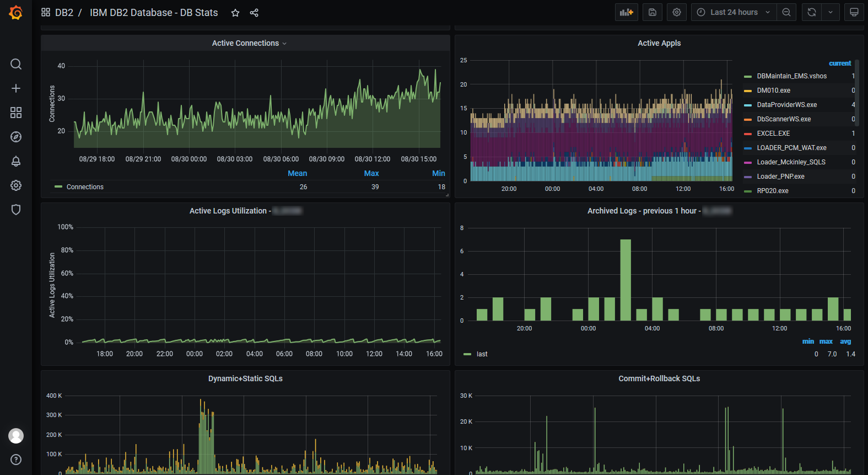Open the Help question mark icon
The width and height of the screenshot is (868, 475).
pyautogui.click(x=16, y=460)
